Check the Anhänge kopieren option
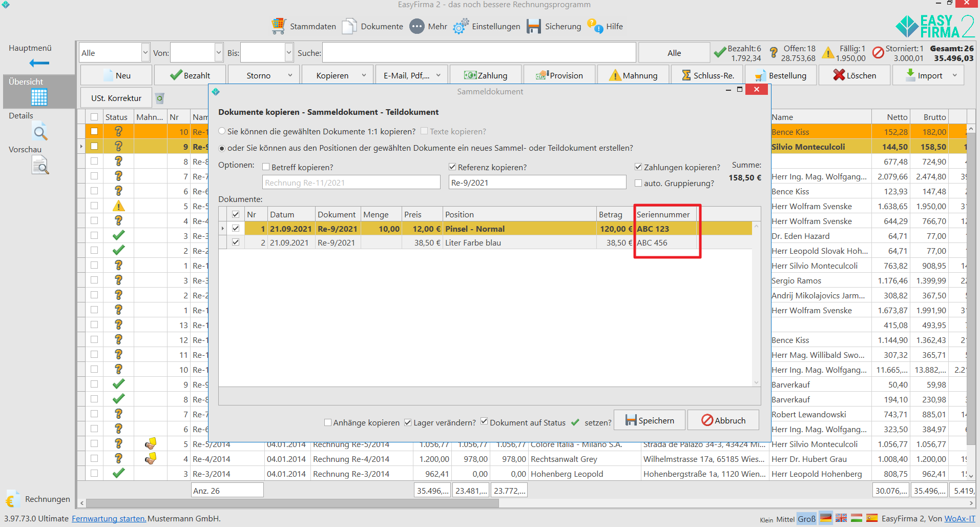 (x=328, y=422)
